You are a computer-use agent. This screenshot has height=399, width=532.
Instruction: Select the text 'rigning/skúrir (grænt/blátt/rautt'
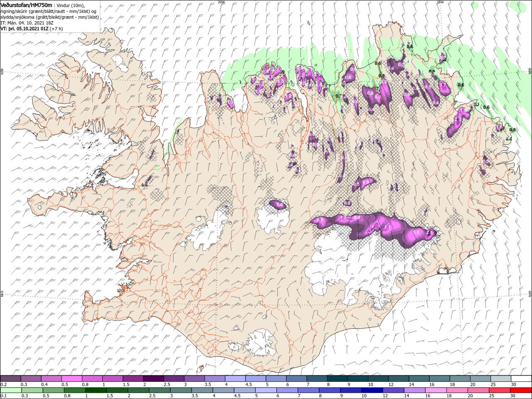point(32,11)
